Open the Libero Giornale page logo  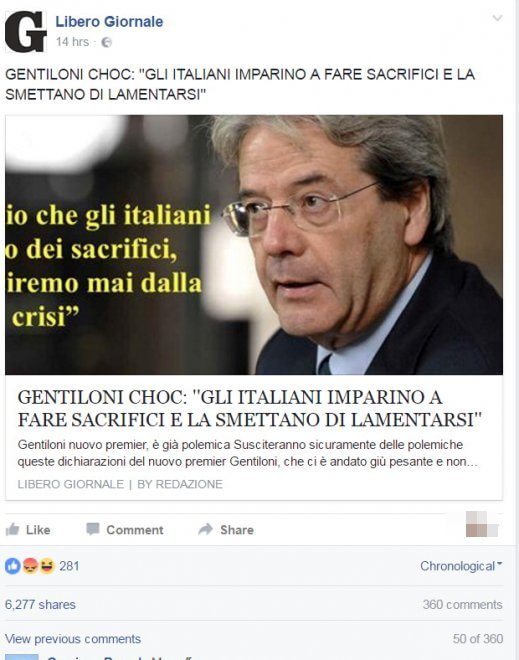tap(26, 32)
